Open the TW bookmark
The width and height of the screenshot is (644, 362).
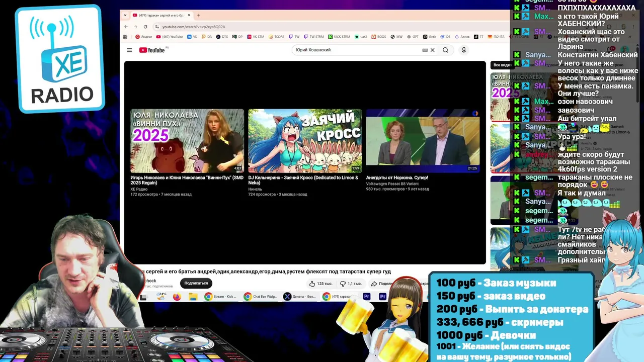pyautogui.click(x=294, y=37)
